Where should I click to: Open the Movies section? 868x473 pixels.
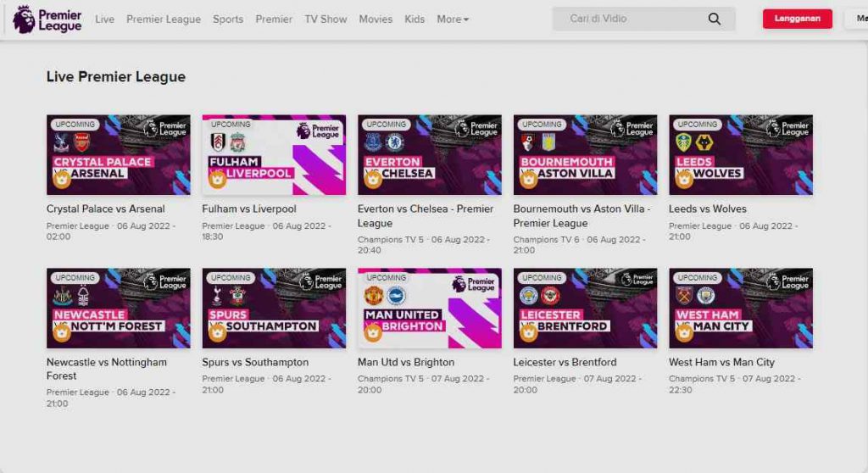[x=376, y=19]
